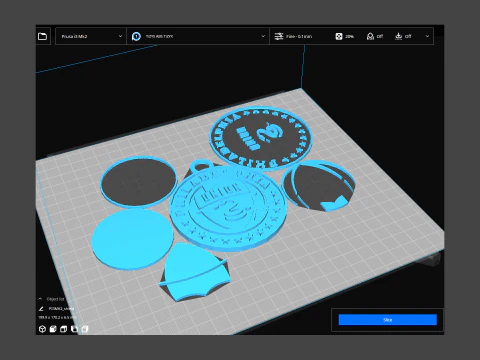Click the support off icon

370,36
